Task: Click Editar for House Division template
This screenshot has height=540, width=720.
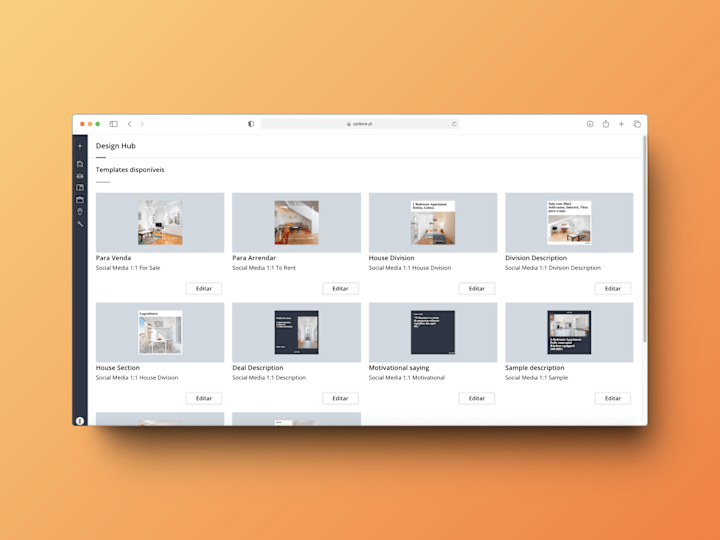Action: click(477, 288)
